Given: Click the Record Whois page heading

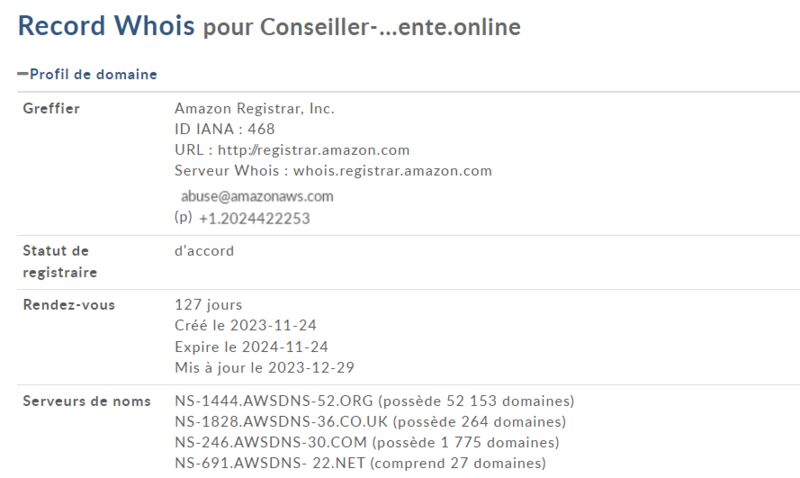Looking at the screenshot, I should click(106, 26).
